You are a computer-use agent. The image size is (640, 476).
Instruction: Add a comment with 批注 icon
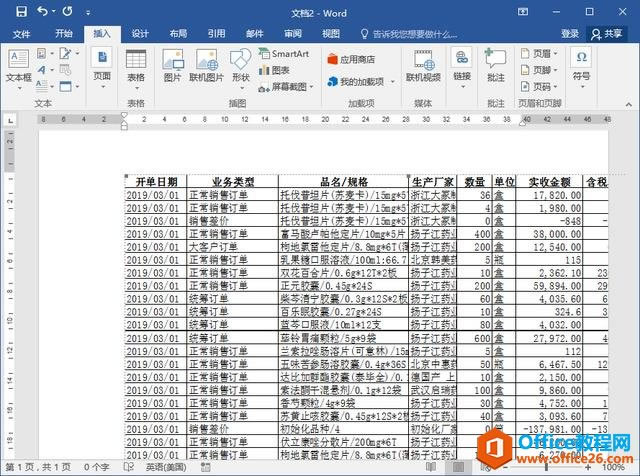point(496,65)
